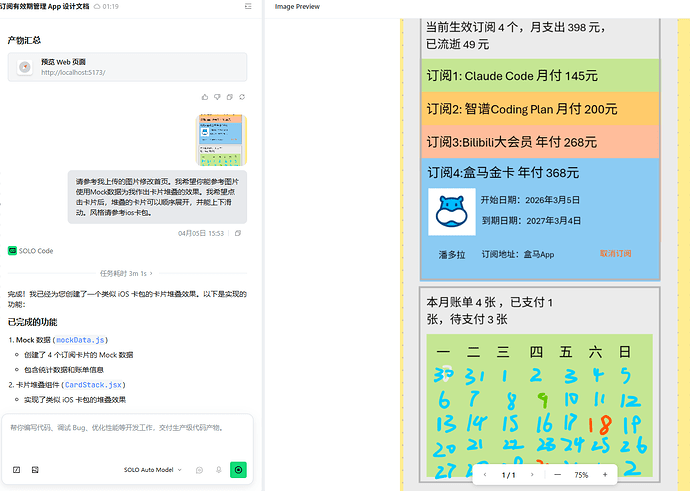Open the 预览 Web 页面 localhost:5173 card
Screen dimensions: 690x491
point(127,67)
